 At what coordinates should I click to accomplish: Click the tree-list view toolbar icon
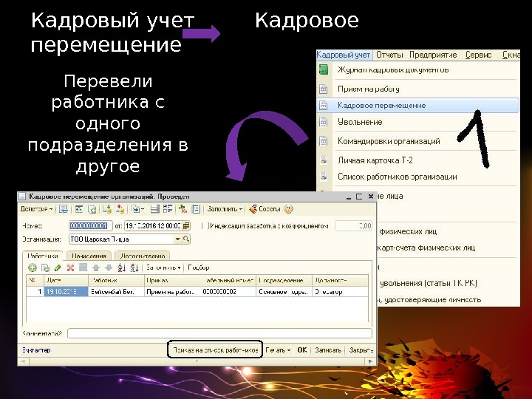tap(168, 209)
